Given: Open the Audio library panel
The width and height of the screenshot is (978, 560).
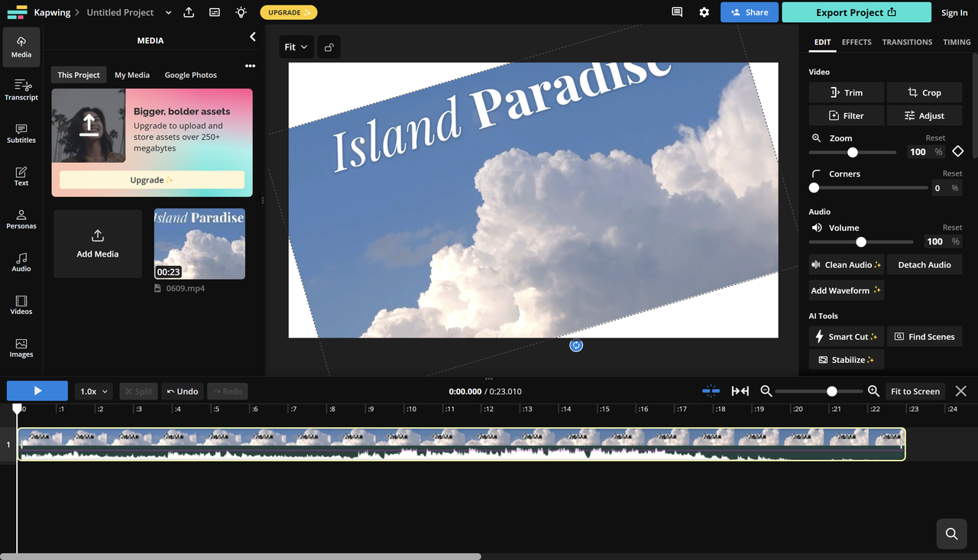Looking at the screenshot, I should click(21, 264).
